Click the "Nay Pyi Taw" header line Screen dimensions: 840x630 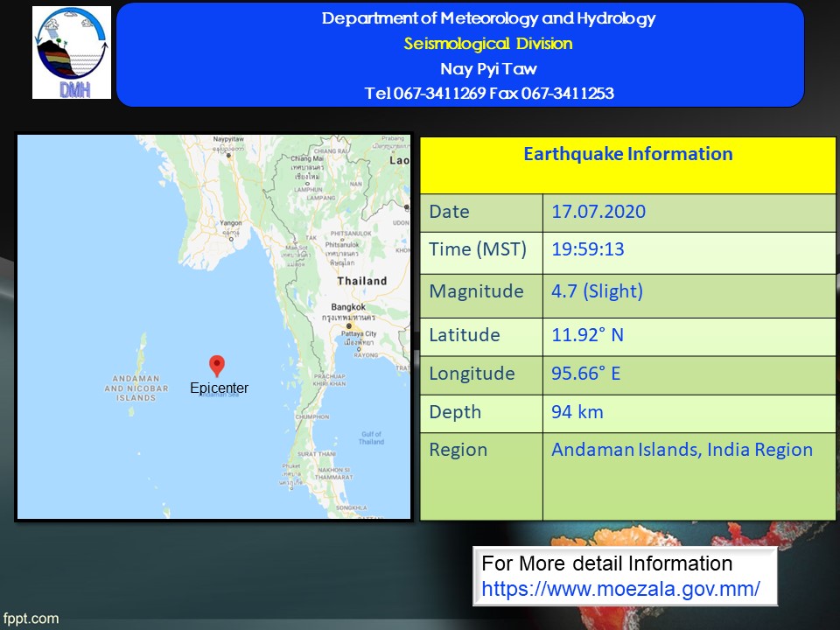click(x=488, y=68)
